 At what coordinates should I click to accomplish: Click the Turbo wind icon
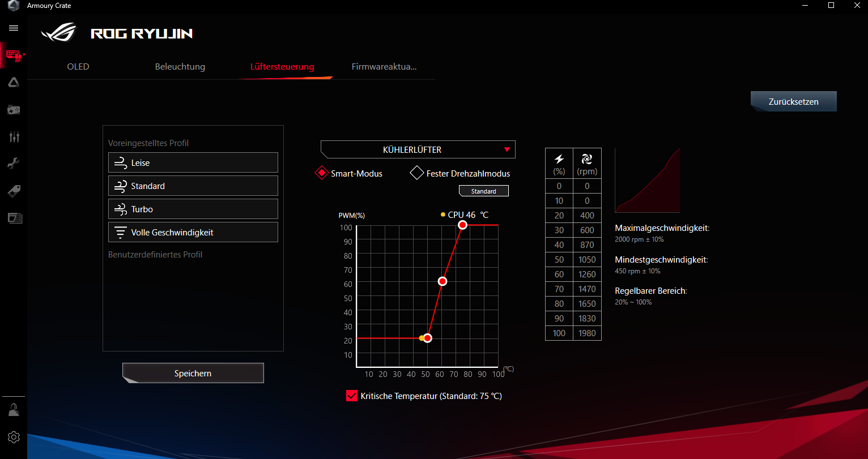click(120, 209)
